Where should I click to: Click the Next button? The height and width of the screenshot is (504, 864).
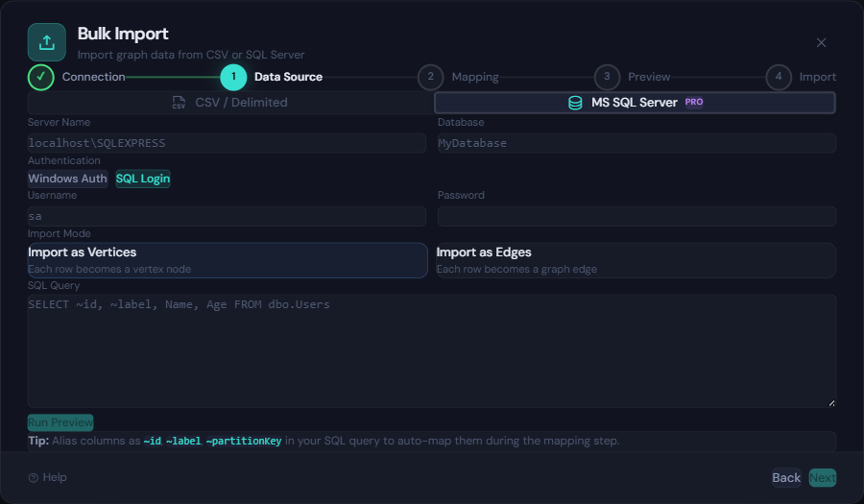pos(823,477)
